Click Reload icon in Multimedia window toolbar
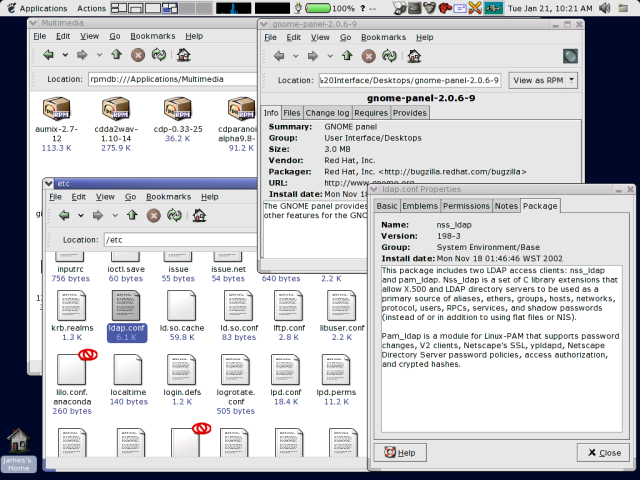 159,55
